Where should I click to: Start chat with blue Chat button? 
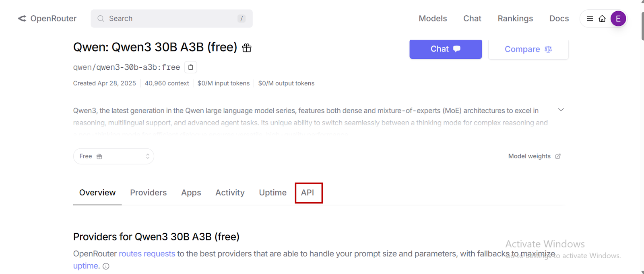point(446,49)
